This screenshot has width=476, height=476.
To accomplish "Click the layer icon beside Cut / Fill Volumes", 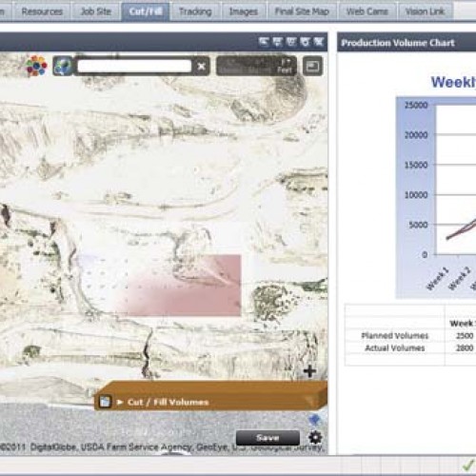I will pos(105,402).
